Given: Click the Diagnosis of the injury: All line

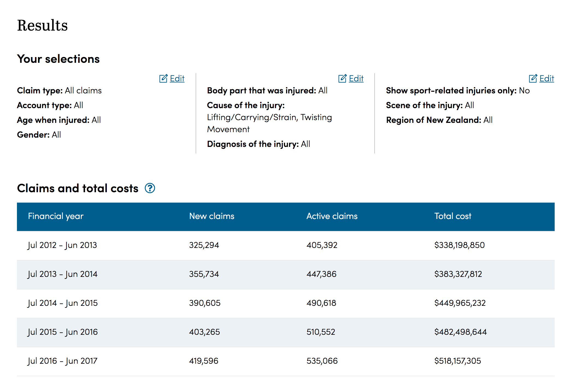Looking at the screenshot, I should (x=258, y=144).
